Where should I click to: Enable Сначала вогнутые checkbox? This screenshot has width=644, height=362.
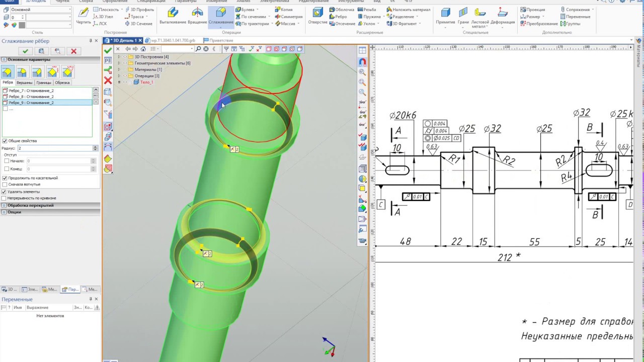tap(5, 185)
